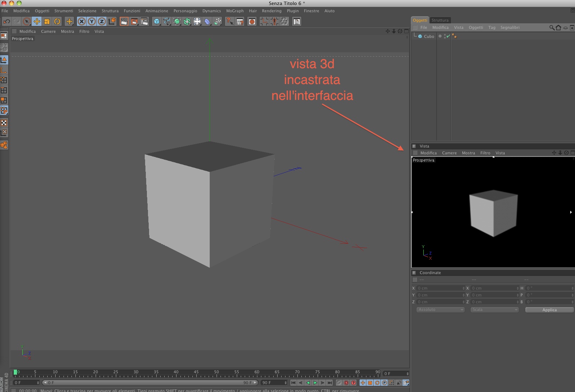Select the Rotate tool in top toolbar

tap(57, 22)
